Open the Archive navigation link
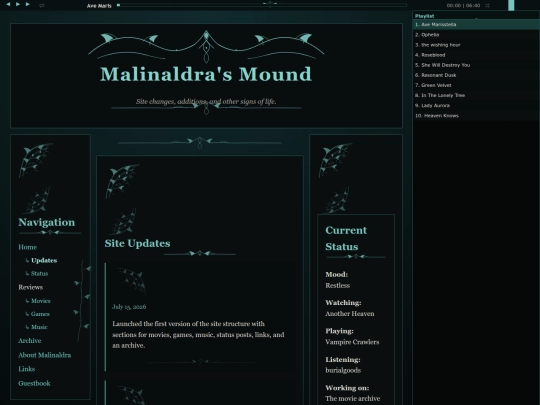This screenshot has width=540, height=405. [x=30, y=341]
